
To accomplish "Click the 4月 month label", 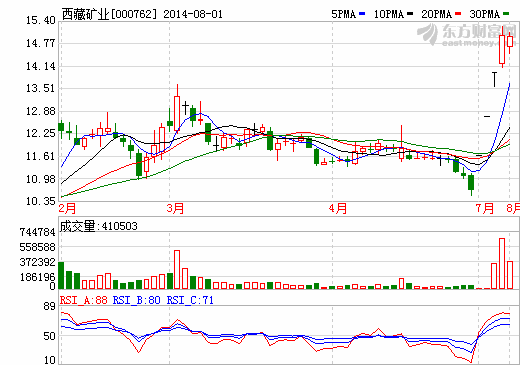I will [338, 209].
